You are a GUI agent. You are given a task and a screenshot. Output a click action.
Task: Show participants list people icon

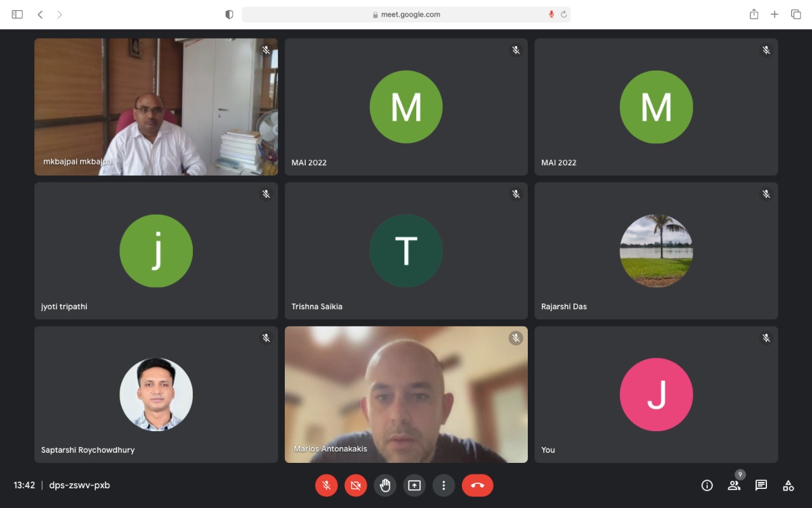[734, 485]
